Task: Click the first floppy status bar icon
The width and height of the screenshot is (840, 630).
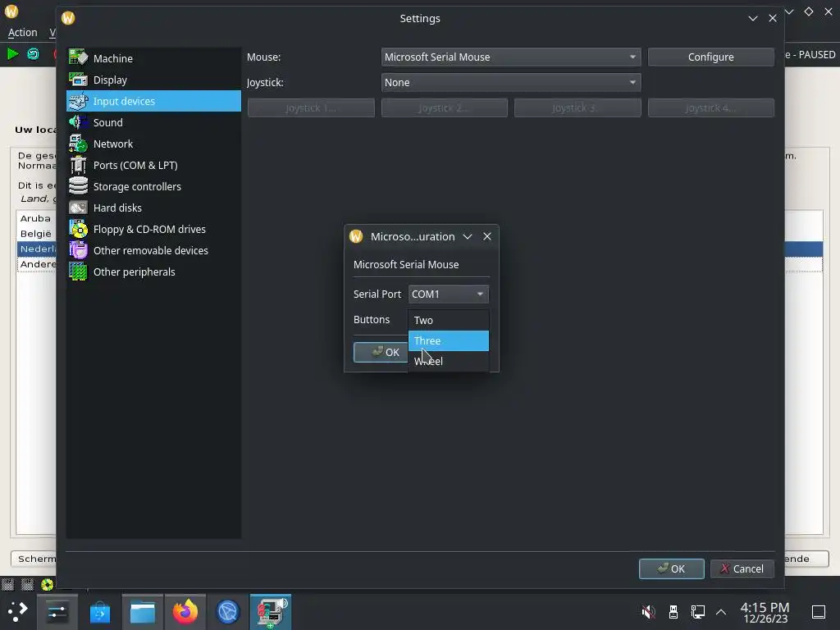Action: [x=7, y=584]
